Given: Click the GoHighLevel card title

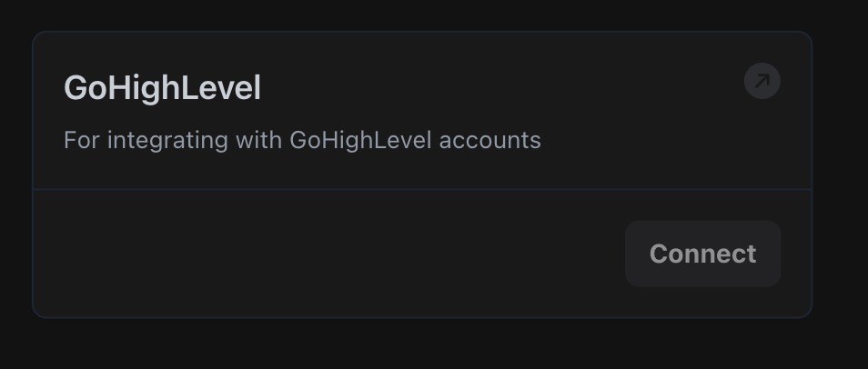Looking at the screenshot, I should click(x=162, y=88).
